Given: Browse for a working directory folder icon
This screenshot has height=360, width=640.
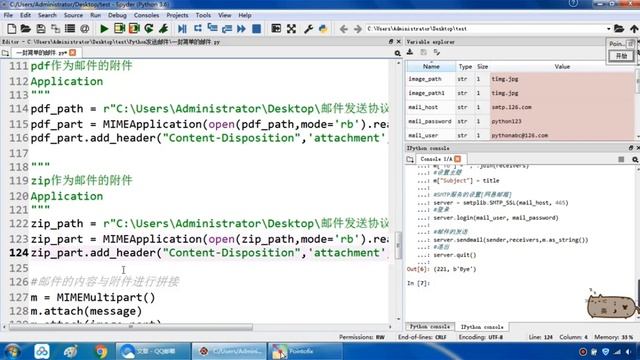Looking at the screenshot, I should click(619, 29).
